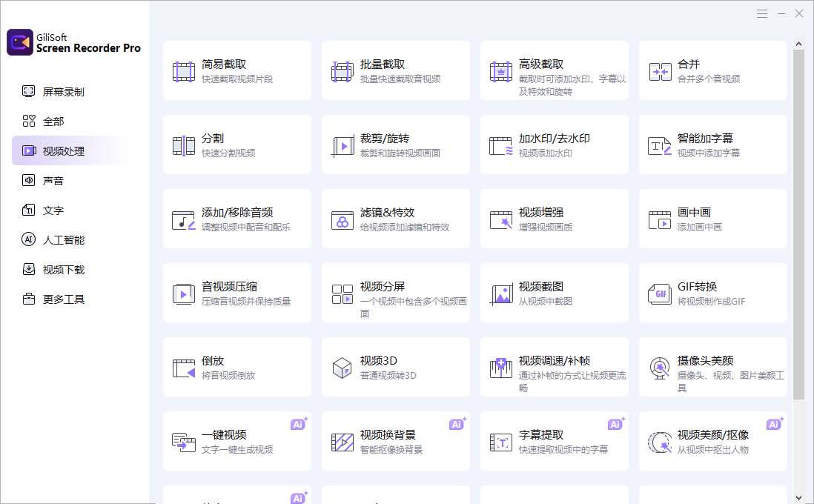Click the AI badge on 一键视频 card
Screen dimensions: 814x504
click(x=299, y=423)
